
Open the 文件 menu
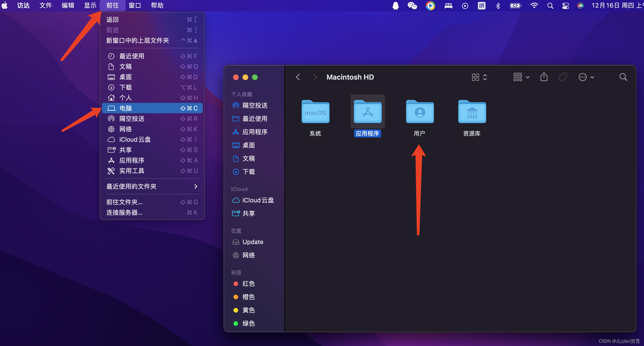[x=46, y=5]
